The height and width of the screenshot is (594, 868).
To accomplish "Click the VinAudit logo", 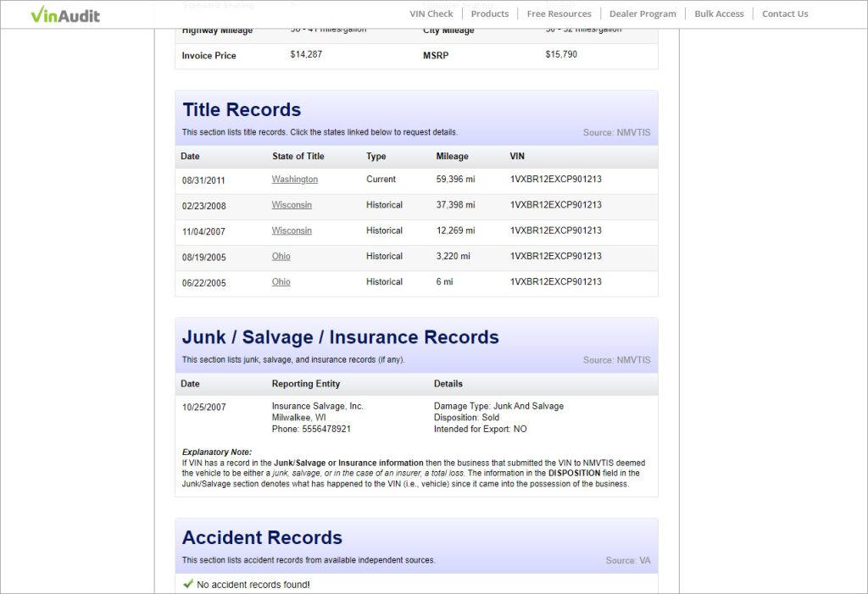I will click(x=65, y=14).
